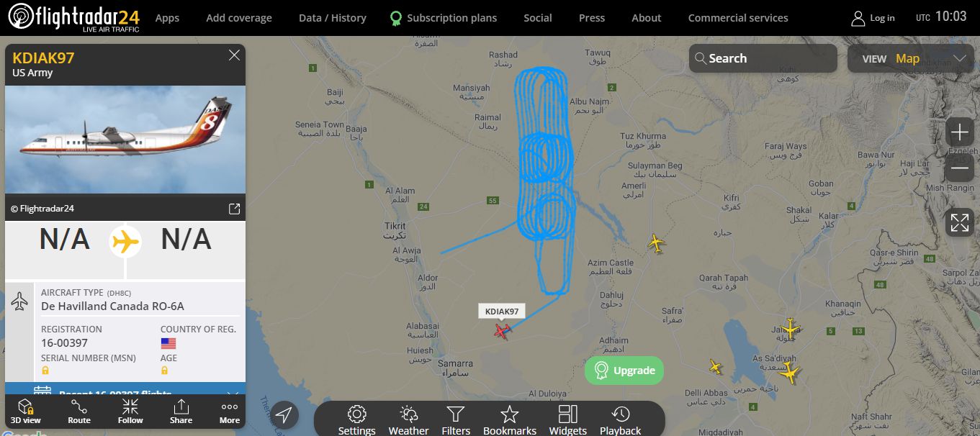Open map Settings gear
The width and height of the screenshot is (980, 436).
click(357, 420)
